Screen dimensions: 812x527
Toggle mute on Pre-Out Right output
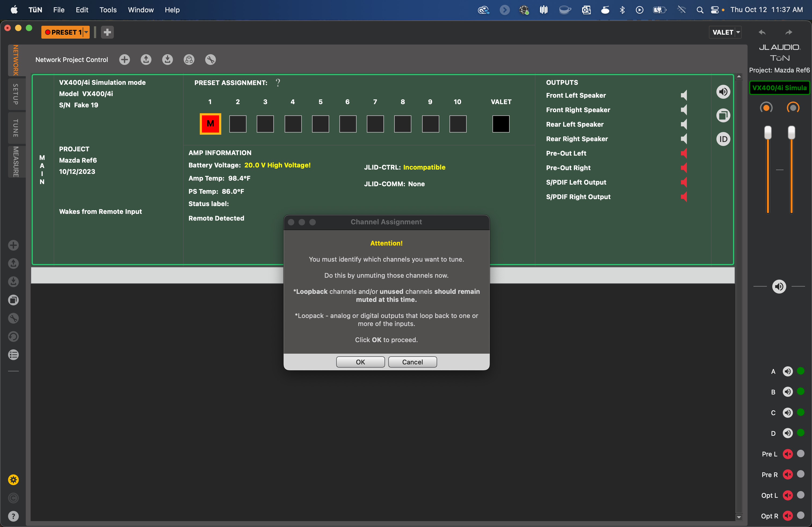point(684,168)
